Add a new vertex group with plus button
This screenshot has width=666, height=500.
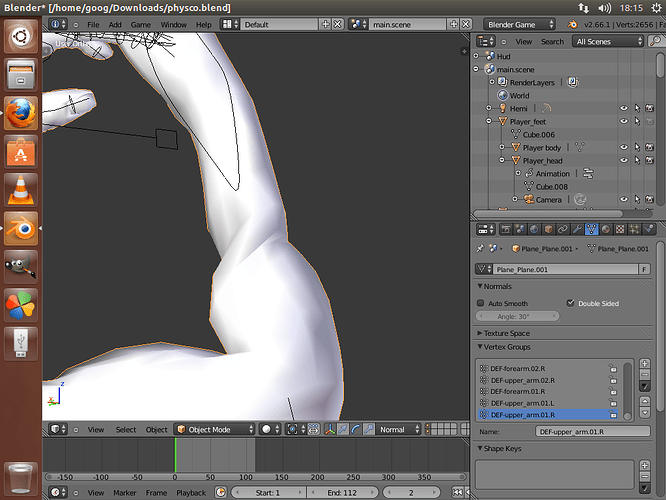(644, 364)
